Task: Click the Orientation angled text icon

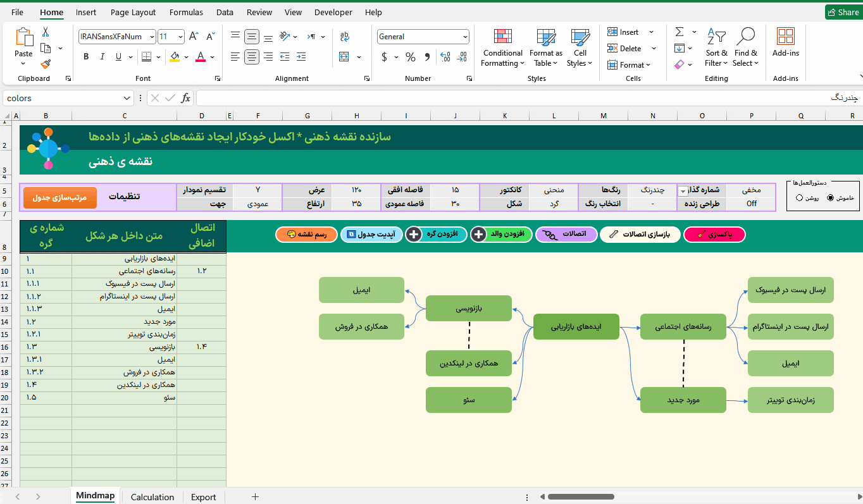Action: coord(285,37)
